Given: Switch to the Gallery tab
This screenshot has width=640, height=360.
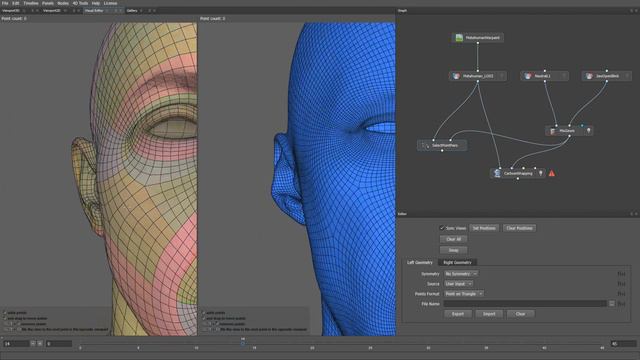Looking at the screenshot, I should (x=131, y=11).
